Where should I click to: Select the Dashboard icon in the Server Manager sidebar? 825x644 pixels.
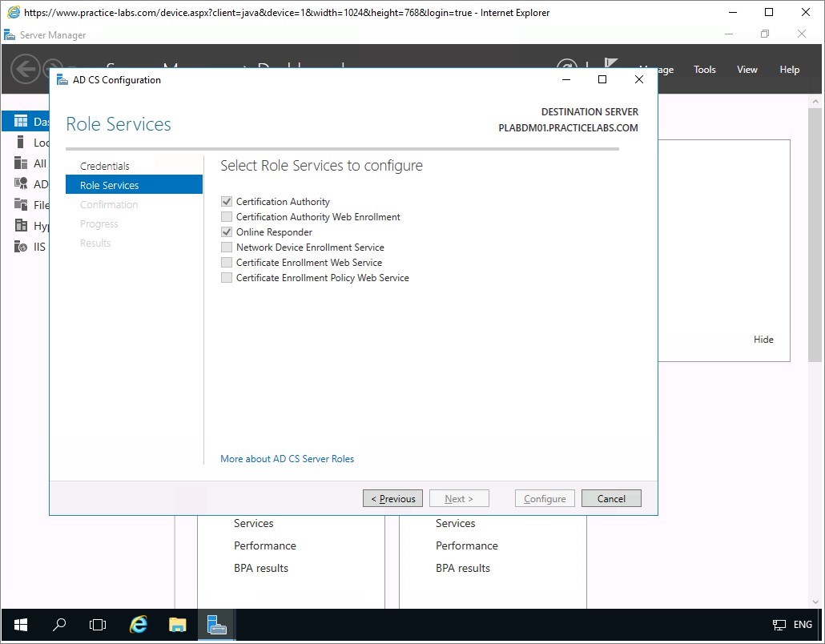[x=21, y=122]
